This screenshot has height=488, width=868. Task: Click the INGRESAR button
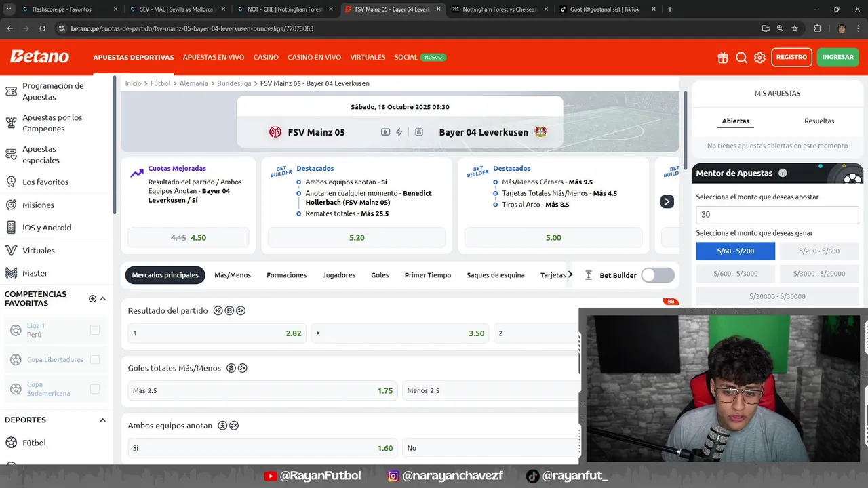coord(838,57)
